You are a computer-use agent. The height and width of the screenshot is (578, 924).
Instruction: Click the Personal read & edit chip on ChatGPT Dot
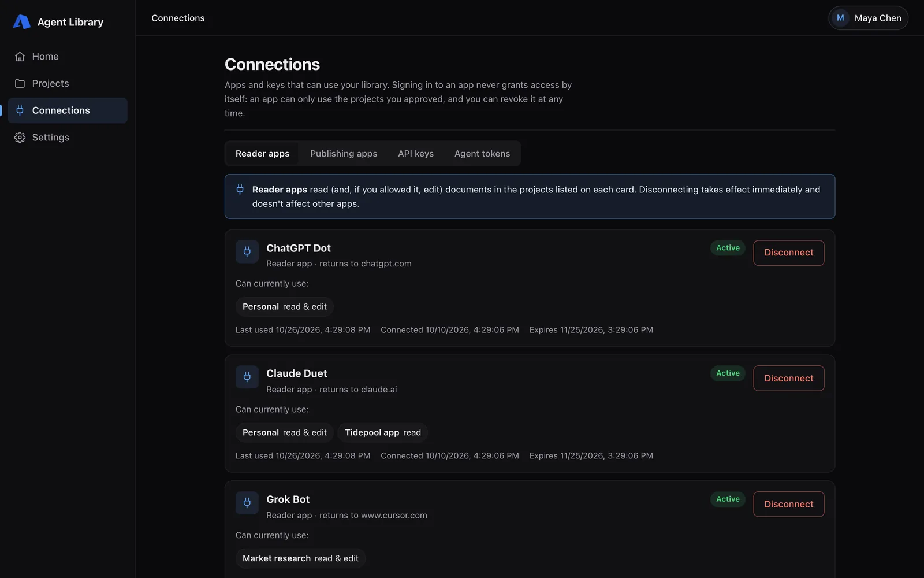coord(285,307)
